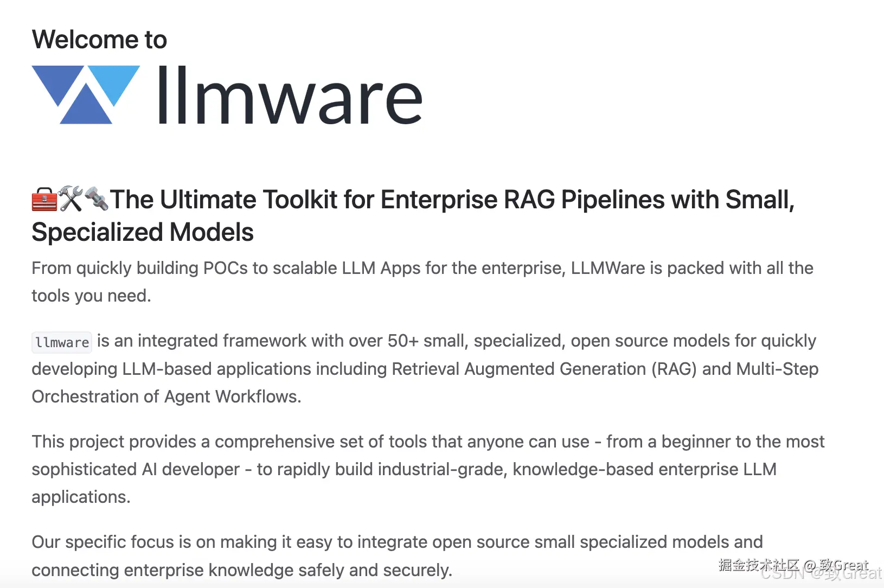Click the 'tools you need.' text
884x588 pixels.
pyautogui.click(x=91, y=296)
